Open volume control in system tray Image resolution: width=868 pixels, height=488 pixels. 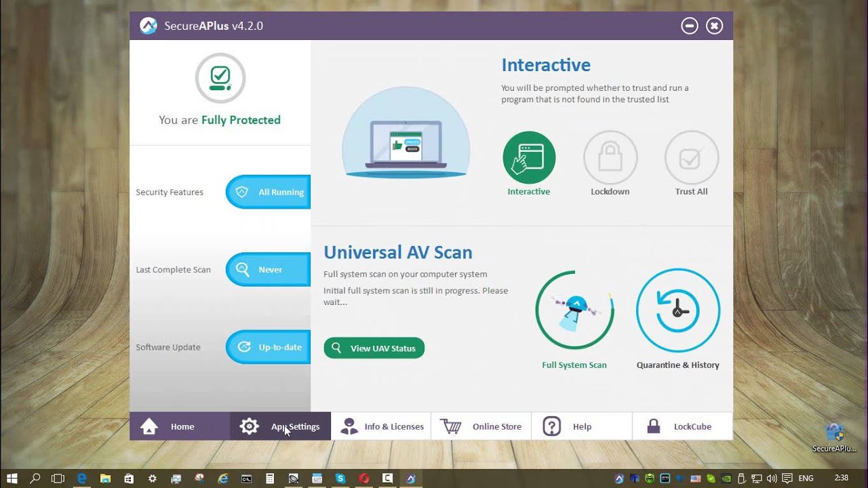coord(772,478)
